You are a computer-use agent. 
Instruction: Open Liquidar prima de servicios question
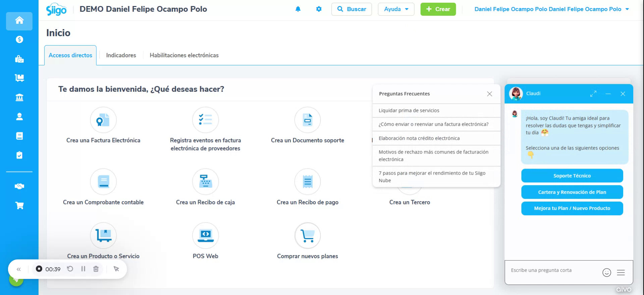(436, 111)
